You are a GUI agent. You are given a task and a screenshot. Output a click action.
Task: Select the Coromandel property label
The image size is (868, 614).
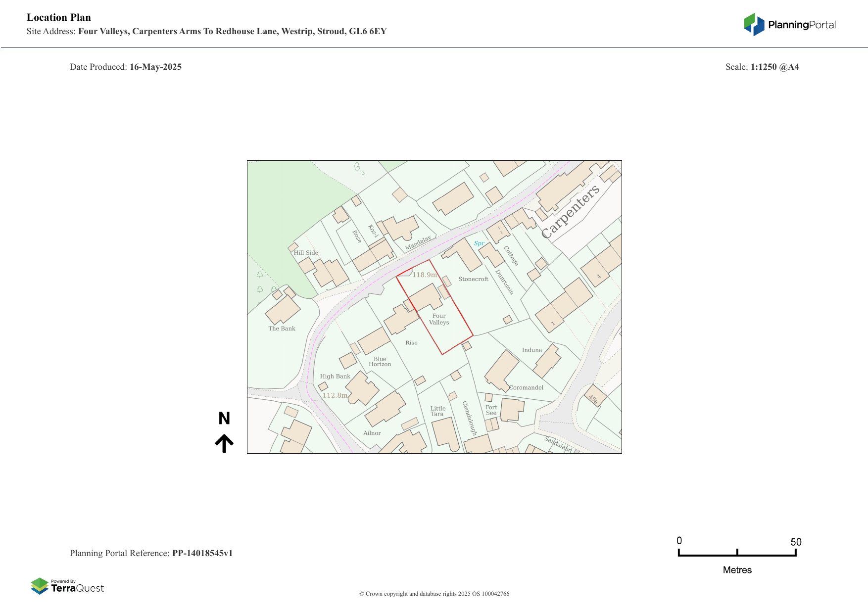[526, 387]
